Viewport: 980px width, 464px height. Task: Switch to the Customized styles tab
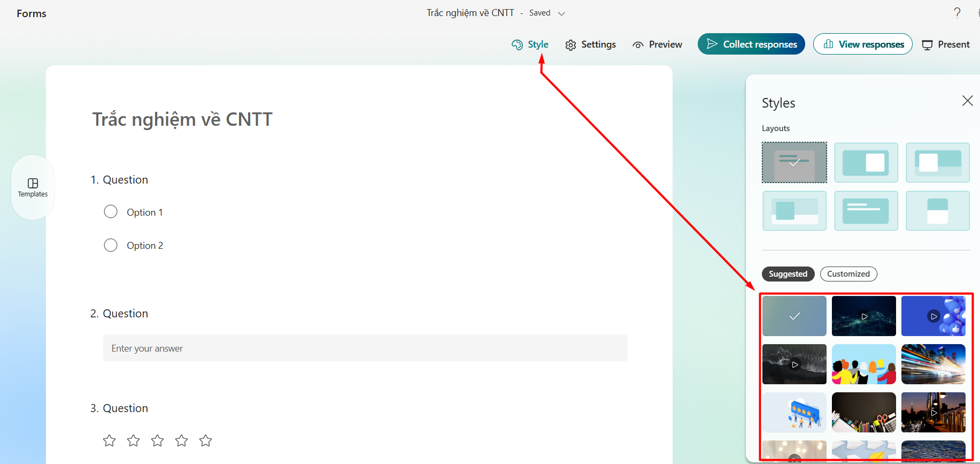848,274
